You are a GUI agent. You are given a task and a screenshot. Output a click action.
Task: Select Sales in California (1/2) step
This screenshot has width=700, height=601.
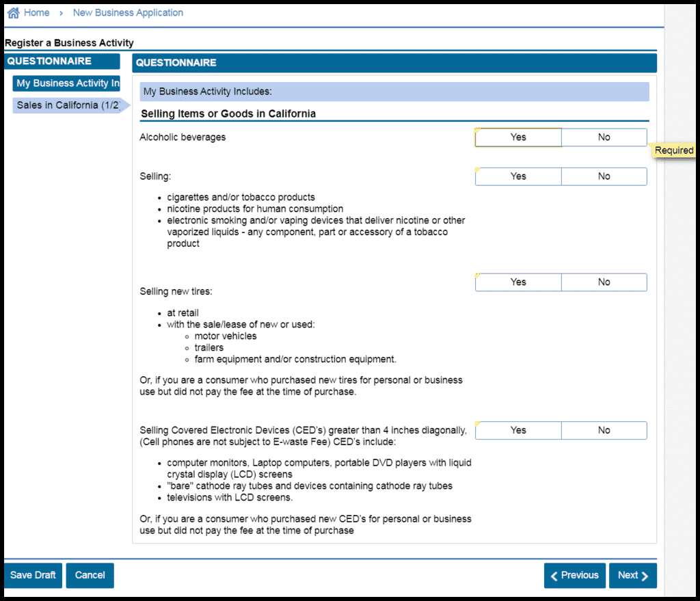coord(68,105)
